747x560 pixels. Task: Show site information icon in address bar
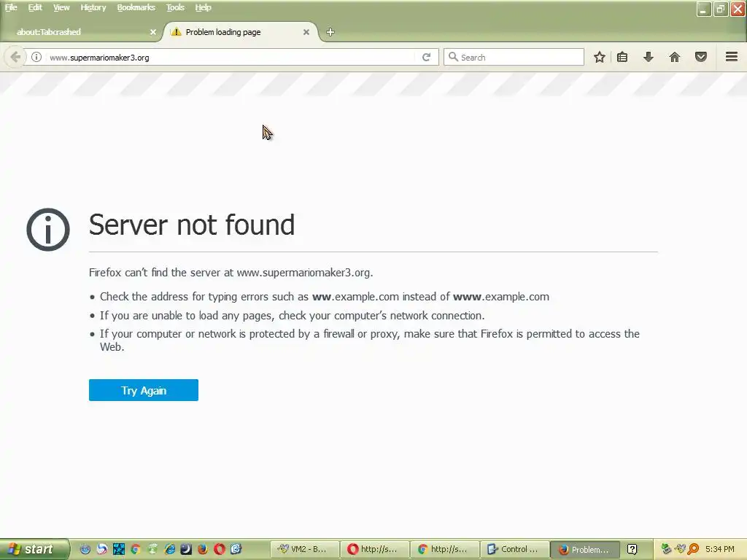[x=36, y=57]
